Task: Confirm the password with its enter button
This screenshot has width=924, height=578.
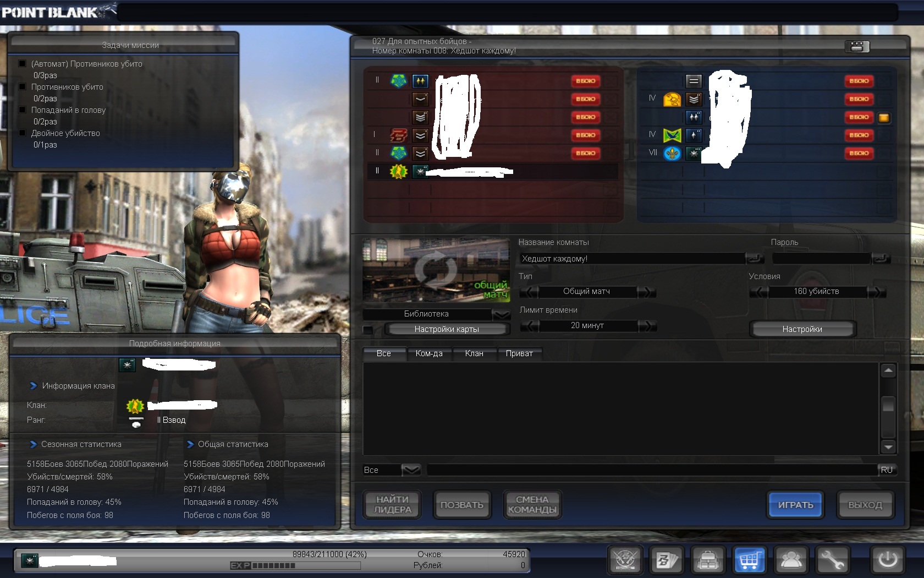Action: click(881, 258)
